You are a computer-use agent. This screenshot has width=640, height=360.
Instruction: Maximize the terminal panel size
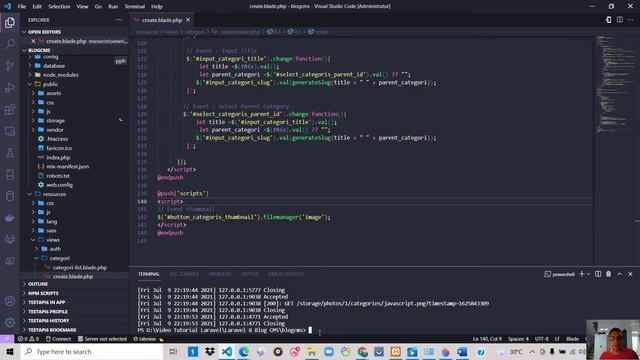coord(620,274)
